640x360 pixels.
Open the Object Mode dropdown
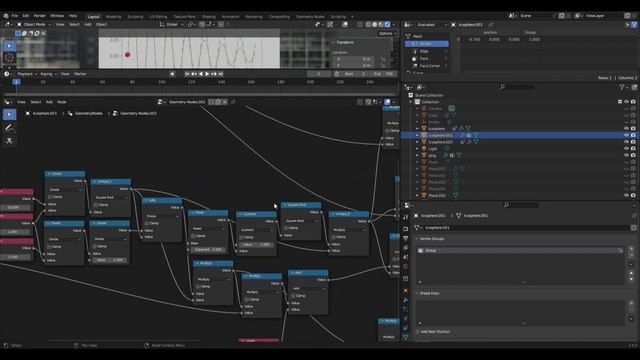(x=34, y=24)
